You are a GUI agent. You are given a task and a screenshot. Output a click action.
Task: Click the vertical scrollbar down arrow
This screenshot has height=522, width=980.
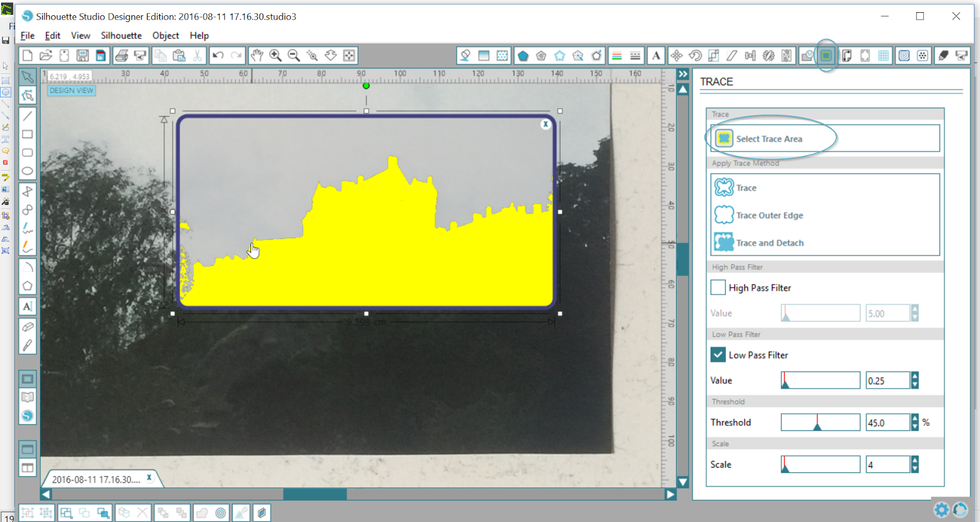coord(683,482)
